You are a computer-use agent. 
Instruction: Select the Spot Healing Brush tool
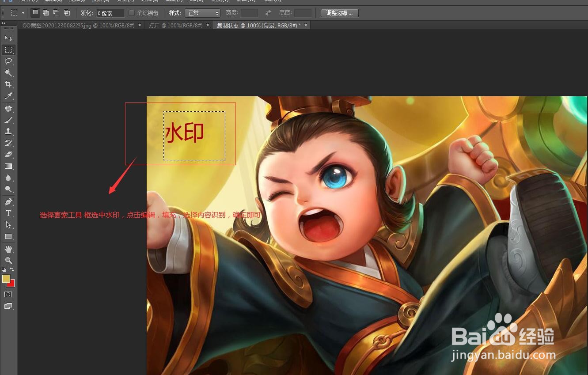pos(8,109)
